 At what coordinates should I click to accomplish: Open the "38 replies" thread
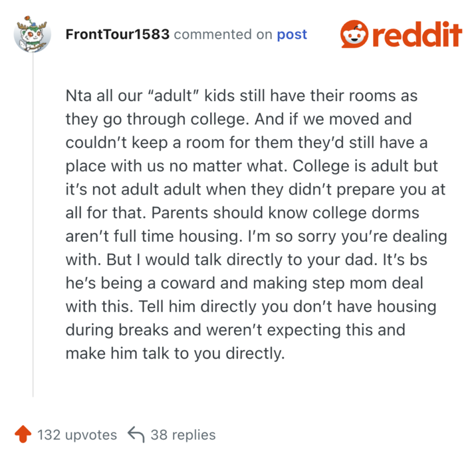(x=183, y=435)
